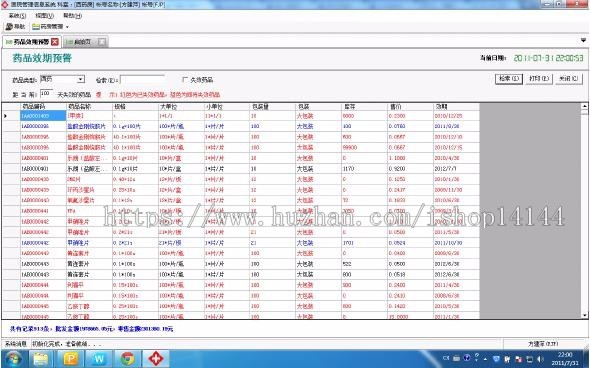Viewport: 590px width, 368px height.
Task: Click the expiry date cell 2011/10/30
Action: coord(457,243)
